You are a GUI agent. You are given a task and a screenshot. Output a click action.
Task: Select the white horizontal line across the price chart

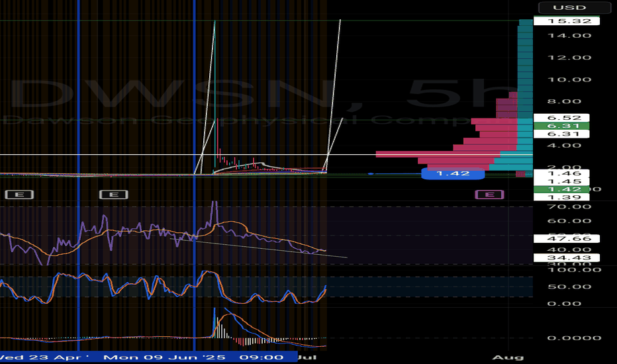(266, 155)
